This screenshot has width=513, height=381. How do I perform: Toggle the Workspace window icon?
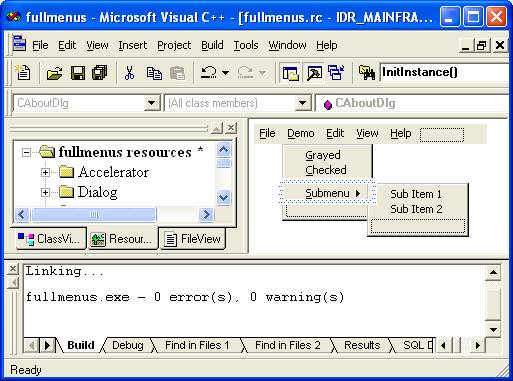tap(291, 73)
